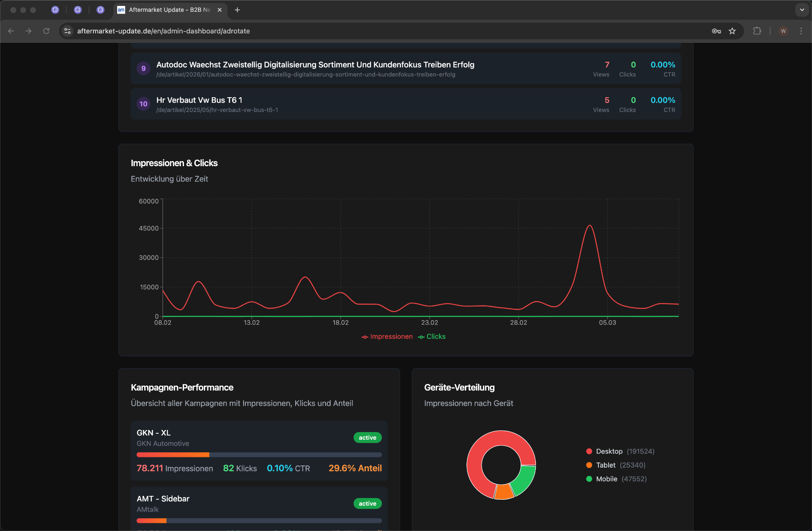Click the GKN - XL campaign title
Viewport: 812px width, 531px height.
coord(154,433)
